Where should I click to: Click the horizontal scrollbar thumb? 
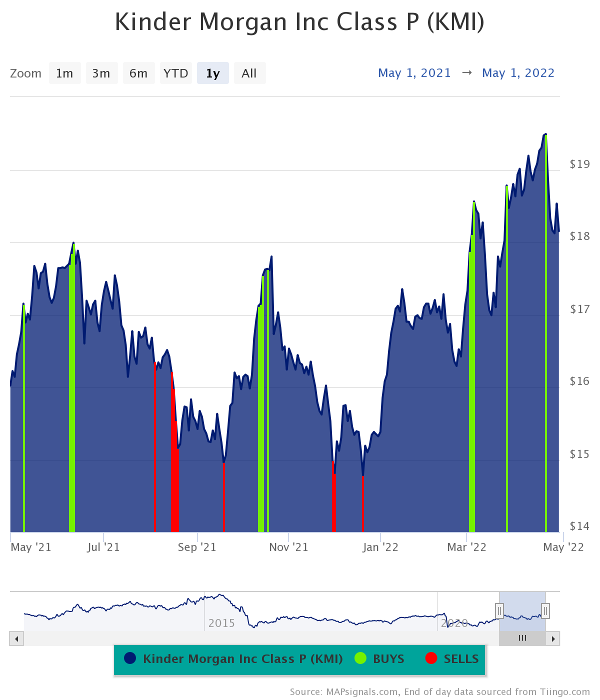click(522, 638)
